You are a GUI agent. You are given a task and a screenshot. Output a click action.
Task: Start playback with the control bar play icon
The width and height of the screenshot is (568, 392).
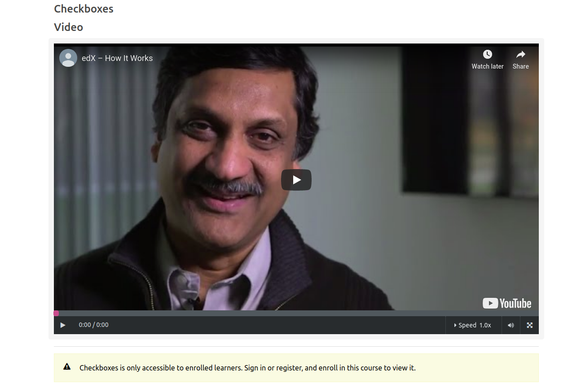[63, 325]
